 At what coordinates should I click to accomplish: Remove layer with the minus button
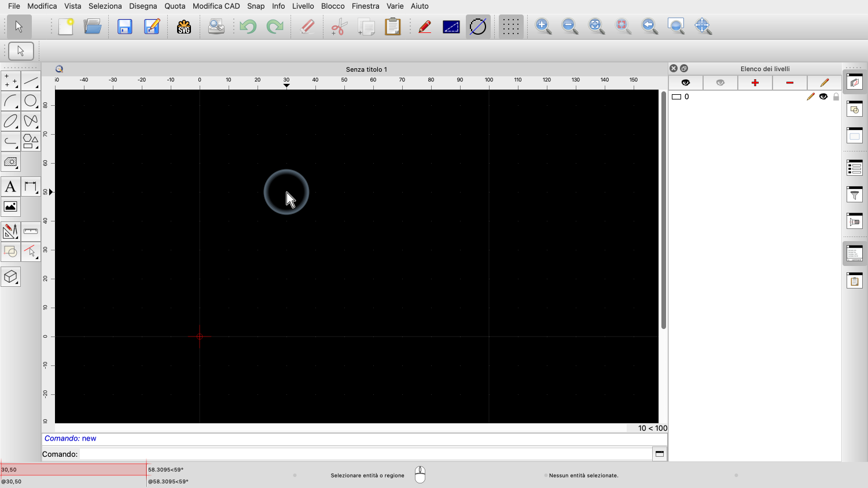point(789,83)
